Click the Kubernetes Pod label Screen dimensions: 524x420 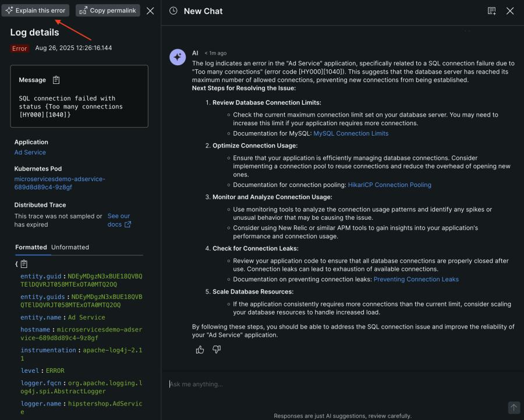38,168
